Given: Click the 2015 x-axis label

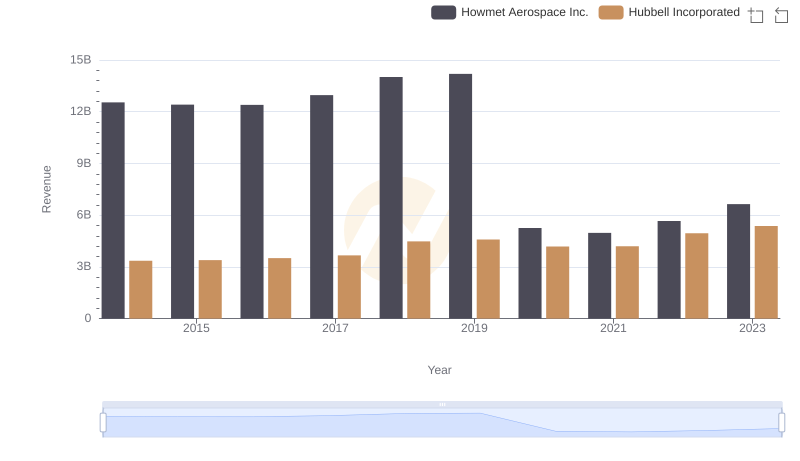Looking at the screenshot, I should tap(196, 328).
